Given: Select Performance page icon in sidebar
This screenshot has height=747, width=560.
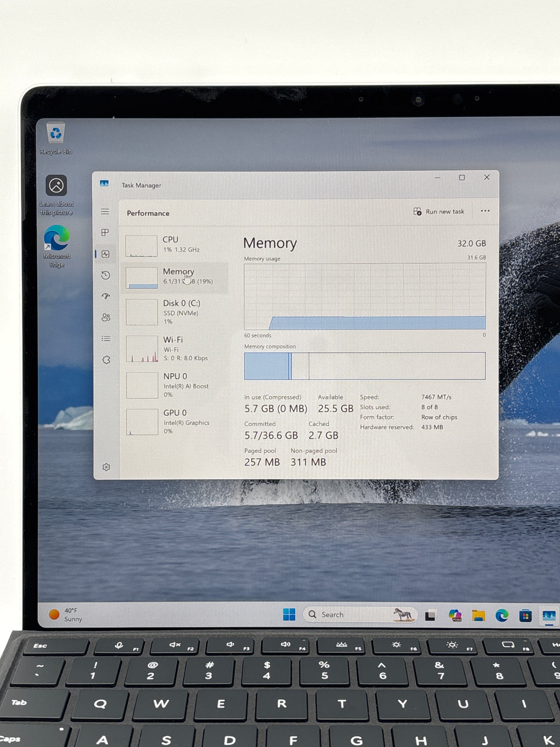Looking at the screenshot, I should [x=106, y=254].
